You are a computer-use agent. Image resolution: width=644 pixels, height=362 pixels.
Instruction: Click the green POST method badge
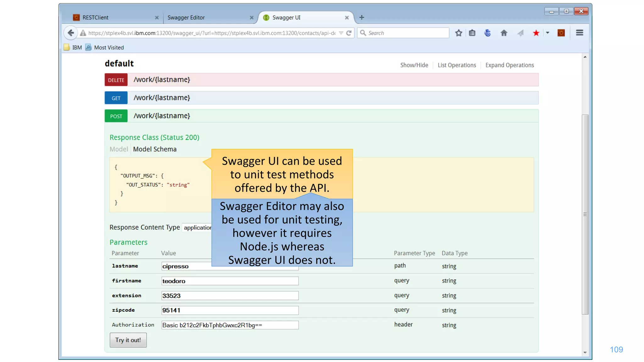click(116, 116)
